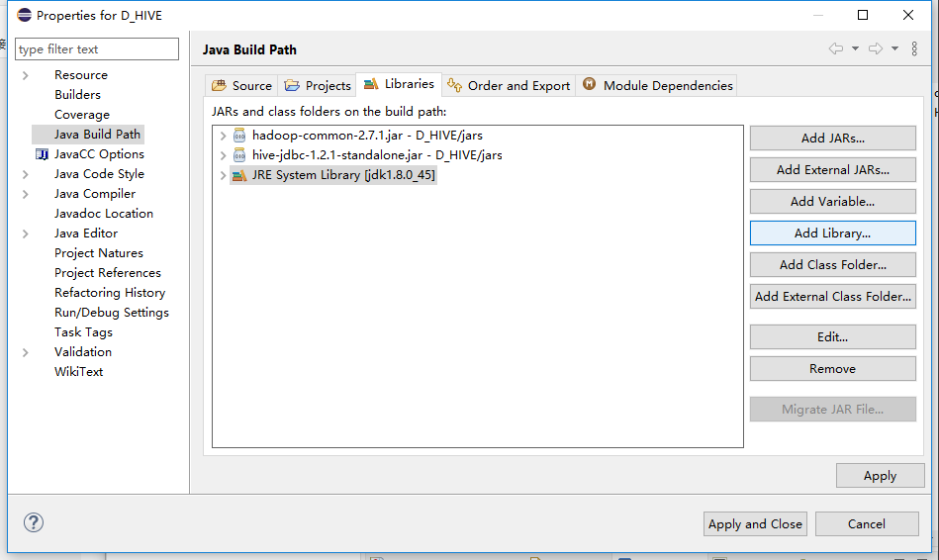Click the Add JARs... button

point(832,138)
